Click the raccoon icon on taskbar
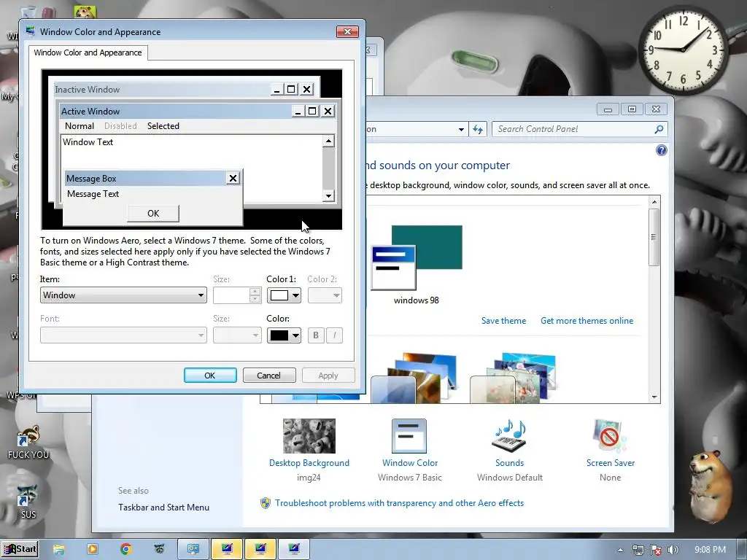The height and width of the screenshot is (560, 747). 159,549
